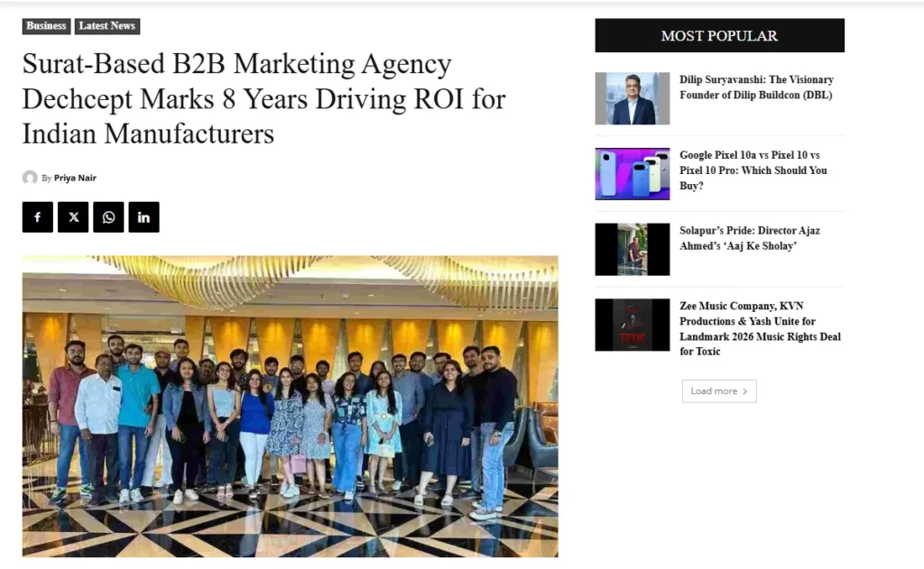
Task: Click the author avatar icon
Action: [x=30, y=178]
